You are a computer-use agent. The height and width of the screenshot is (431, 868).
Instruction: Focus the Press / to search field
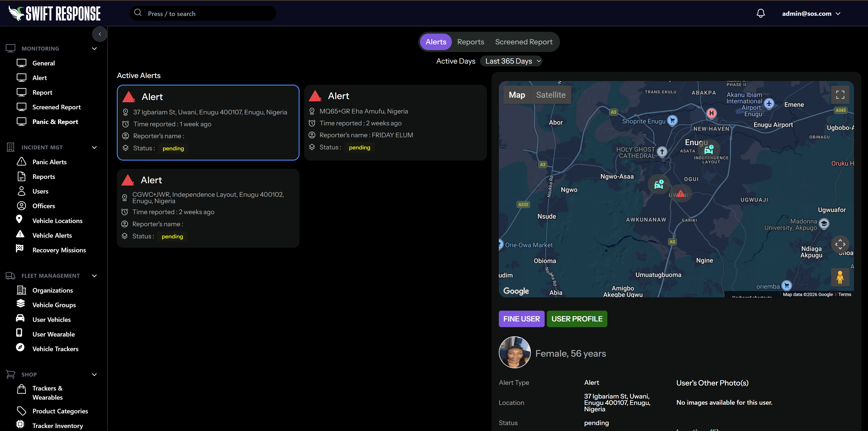[x=202, y=13]
